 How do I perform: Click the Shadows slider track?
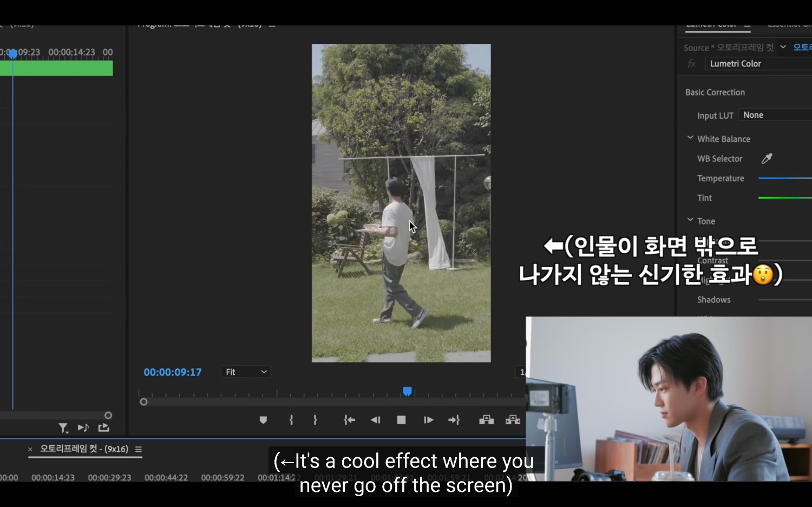pyautogui.click(x=785, y=300)
